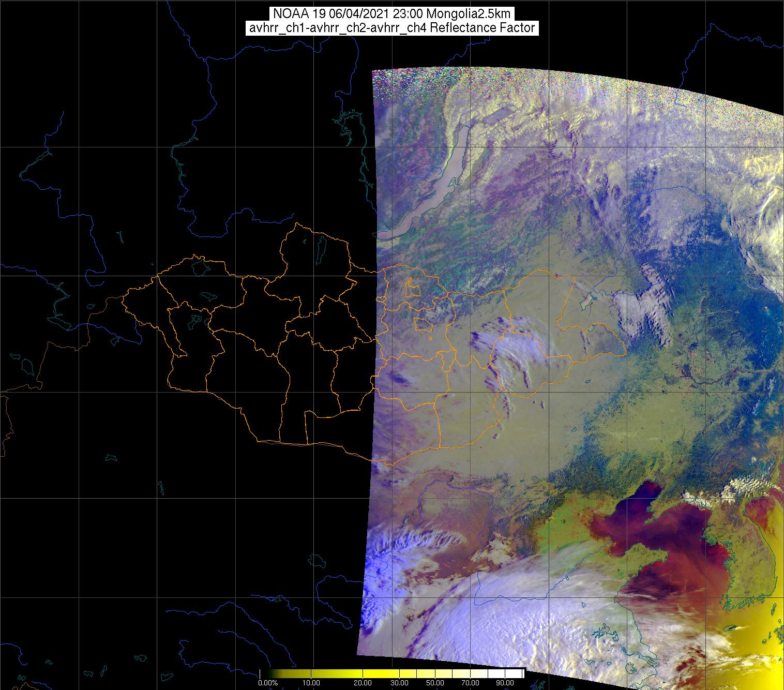Screen dimensions: 784x690
Task: Click the "avhrr_ch1-avhrr_ch2-avhrr_ch4 Reflectance Factor" caption
Action: click(x=392, y=28)
